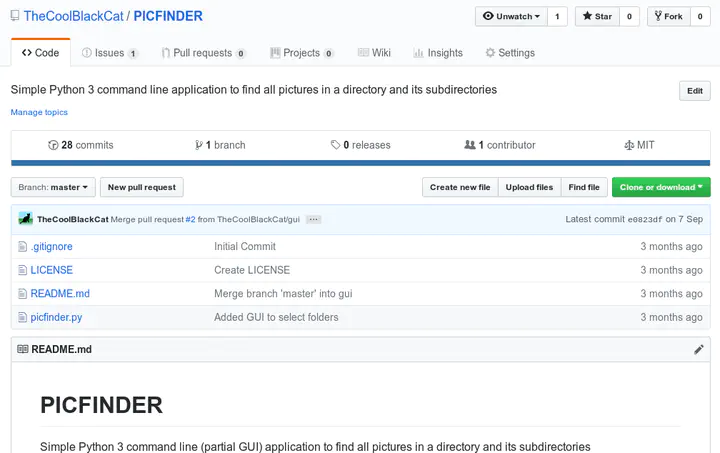Click the file icon beside LICENSE
Image resolution: width=720 pixels, height=453 pixels.
pyautogui.click(x=22, y=270)
